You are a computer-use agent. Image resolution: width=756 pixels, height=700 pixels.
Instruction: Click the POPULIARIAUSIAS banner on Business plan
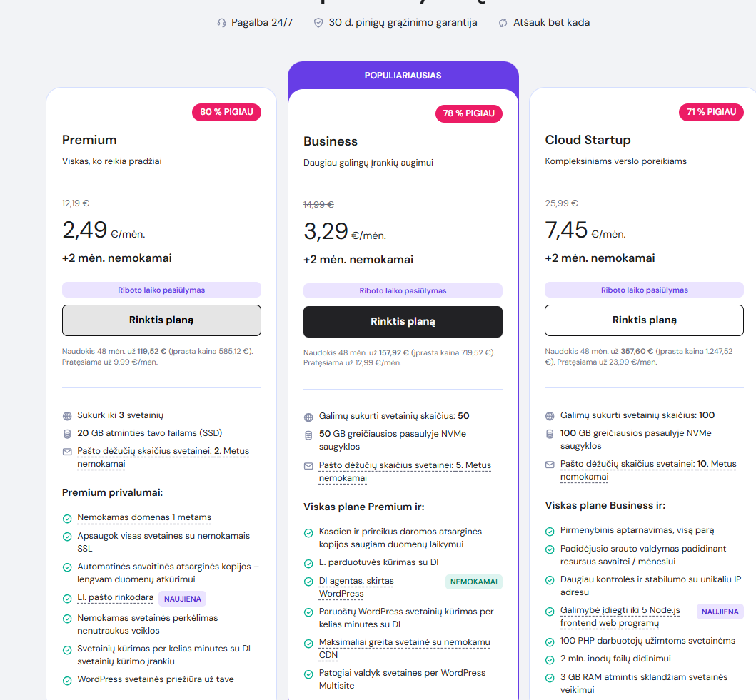pos(403,75)
